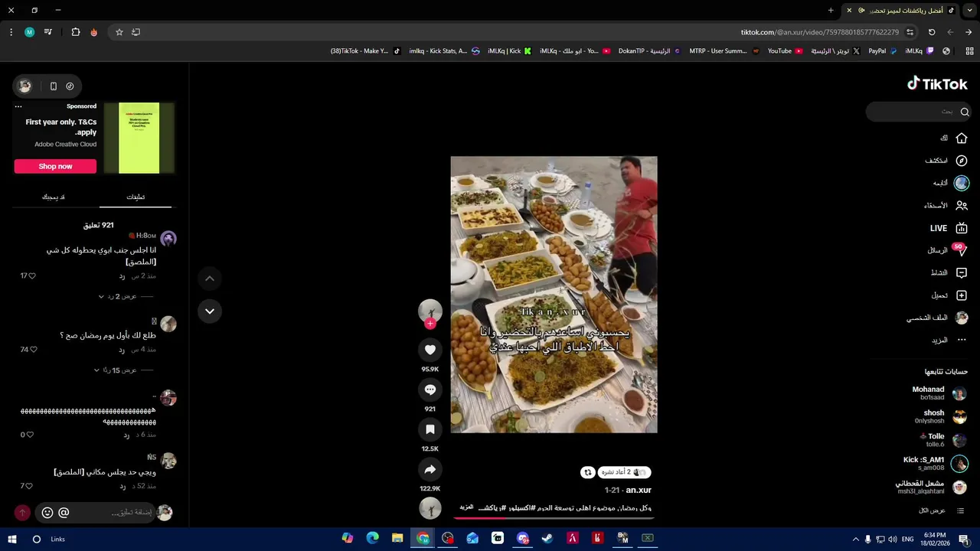Screen dimensions: 980x551
Task: Open the browser Extensions puzzle icon
Action: point(76,32)
